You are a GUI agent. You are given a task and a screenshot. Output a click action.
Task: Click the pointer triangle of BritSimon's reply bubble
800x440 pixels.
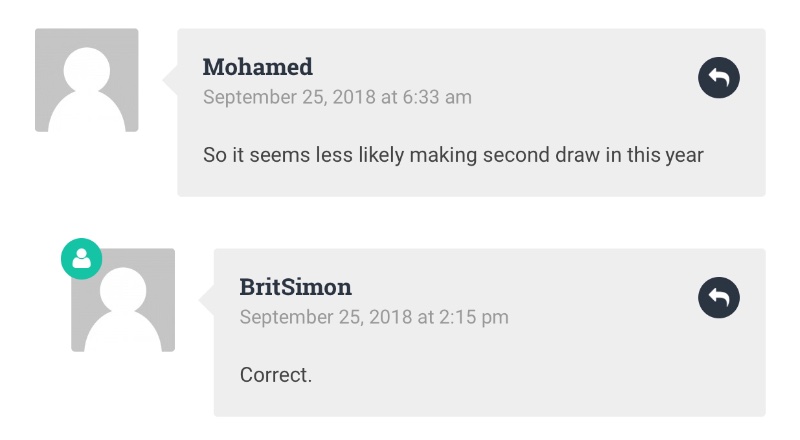[207, 300]
